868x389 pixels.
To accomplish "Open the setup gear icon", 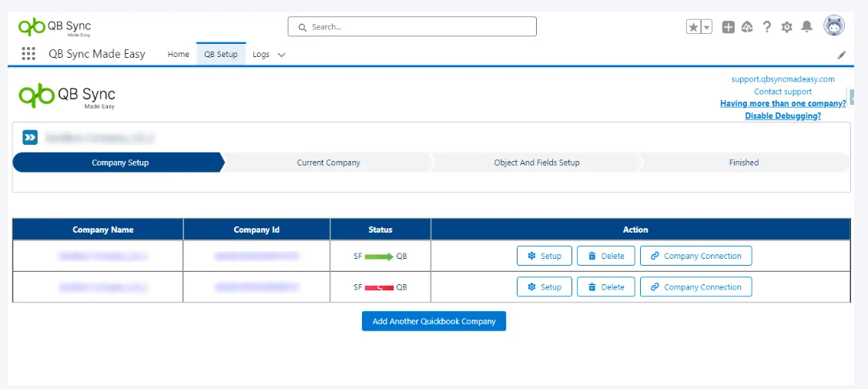I will pos(786,27).
